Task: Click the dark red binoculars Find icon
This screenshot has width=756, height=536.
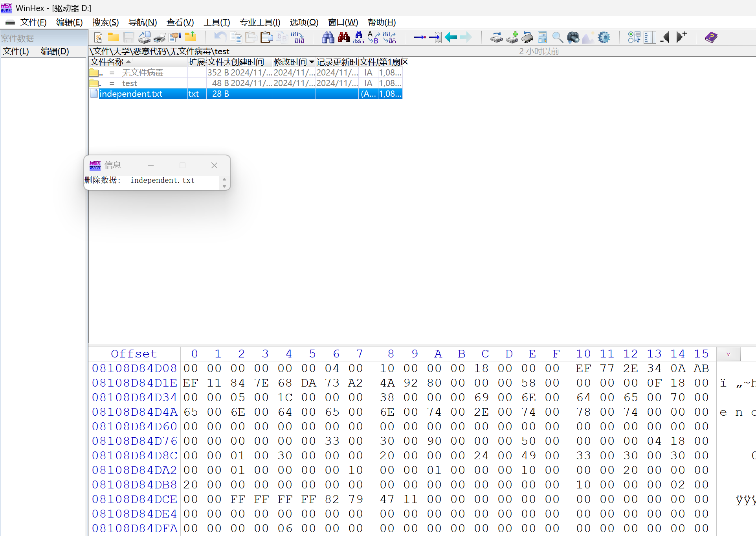Action: tap(343, 38)
